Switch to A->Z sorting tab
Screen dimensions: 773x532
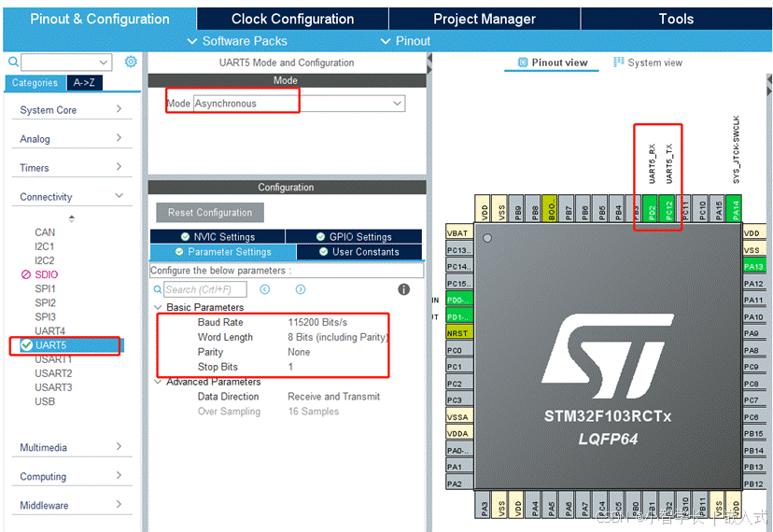coord(84,83)
